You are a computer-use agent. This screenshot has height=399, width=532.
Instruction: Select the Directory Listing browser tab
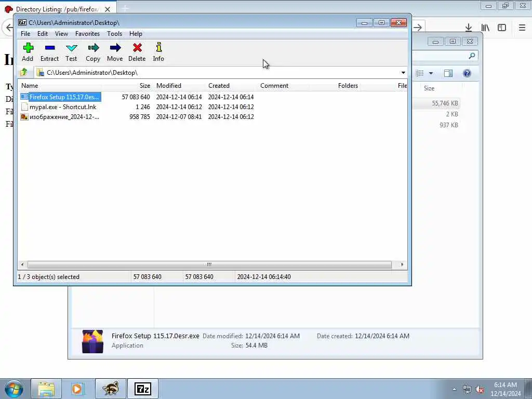[58, 9]
